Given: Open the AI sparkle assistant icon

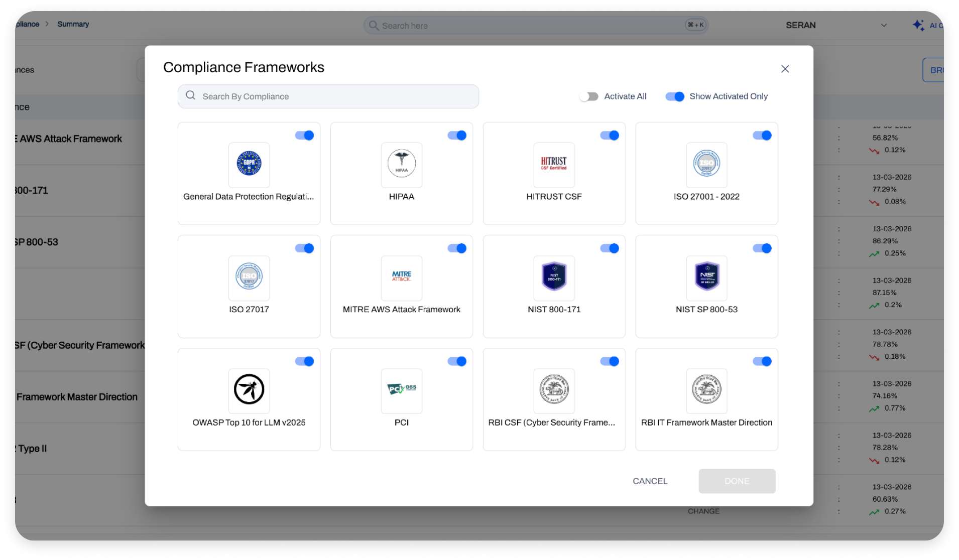Looking at the screenshot, I should pyautogui.click(x=918, y=25).
